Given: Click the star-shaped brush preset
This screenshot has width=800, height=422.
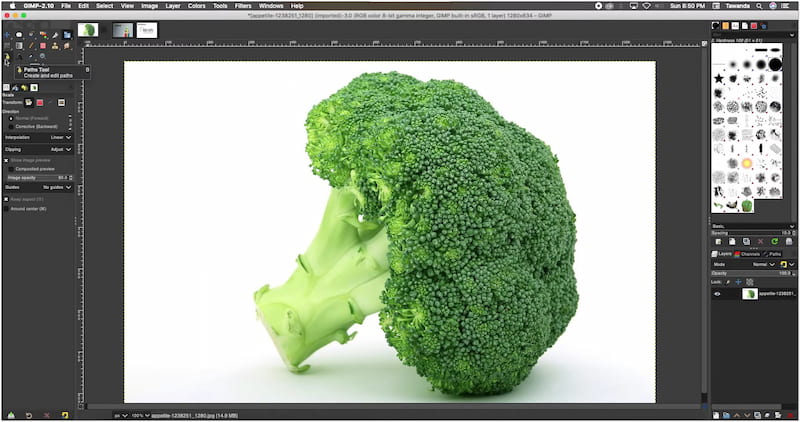Looking at the screenshot, I should (718, 78).
